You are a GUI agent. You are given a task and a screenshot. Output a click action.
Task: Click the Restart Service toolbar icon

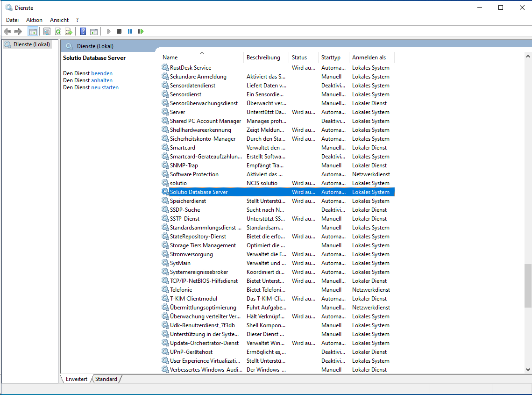tap(141, 31)
